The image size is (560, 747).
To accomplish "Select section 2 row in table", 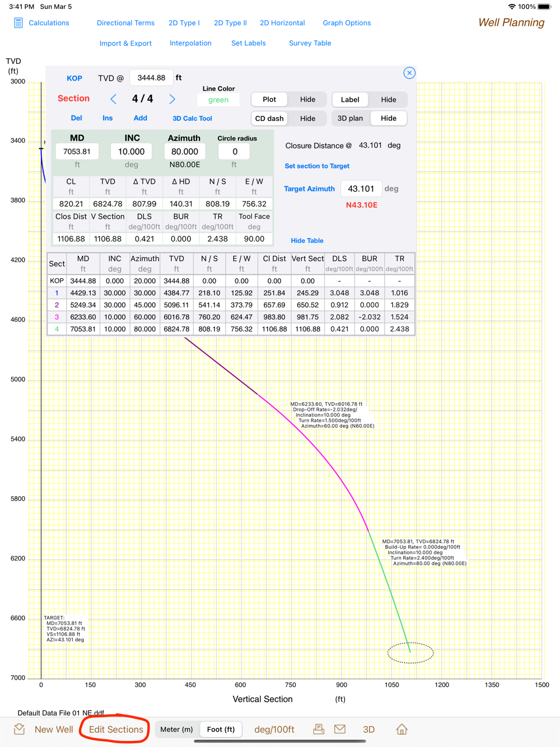I will [x=231, y=305].
